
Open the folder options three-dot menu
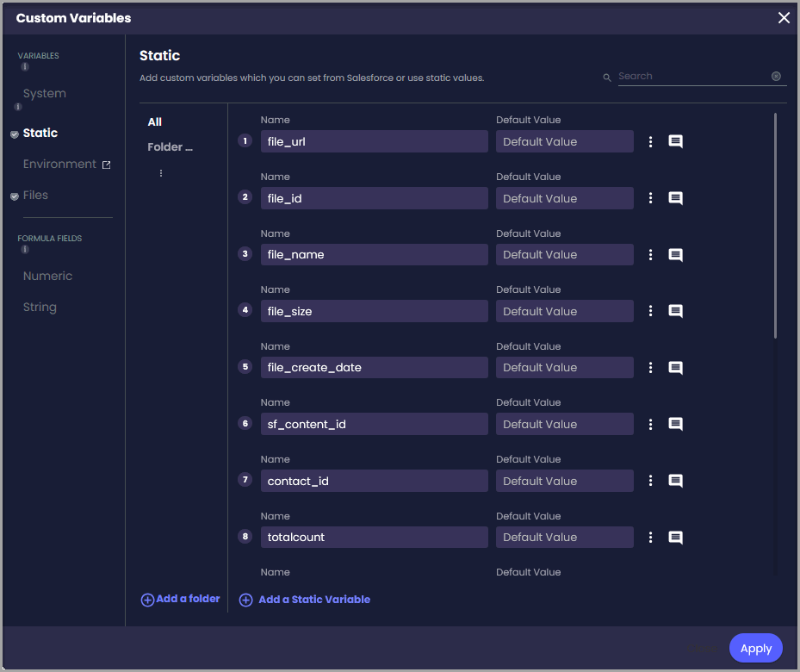click(x=161, y=173)
